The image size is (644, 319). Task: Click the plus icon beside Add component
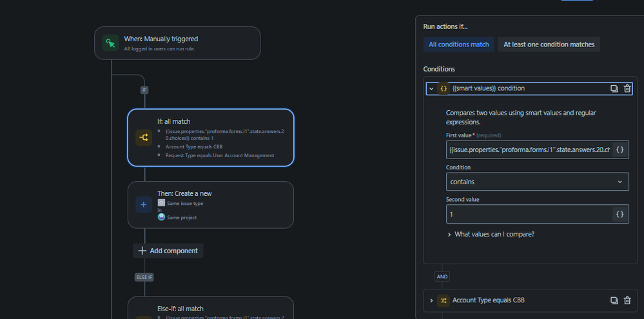142,251
